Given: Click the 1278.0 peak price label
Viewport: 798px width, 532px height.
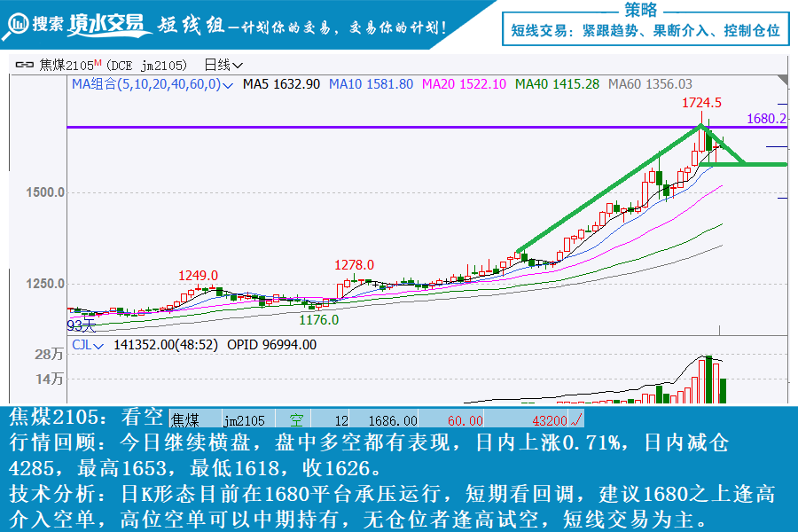Looking at the screenshot, I should click(354, 264).
